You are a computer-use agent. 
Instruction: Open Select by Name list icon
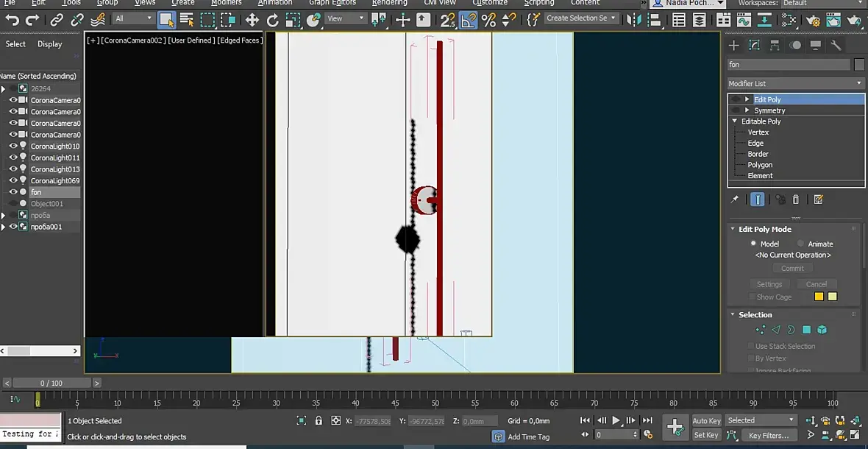pyautogui.click(x=187, y=21)
